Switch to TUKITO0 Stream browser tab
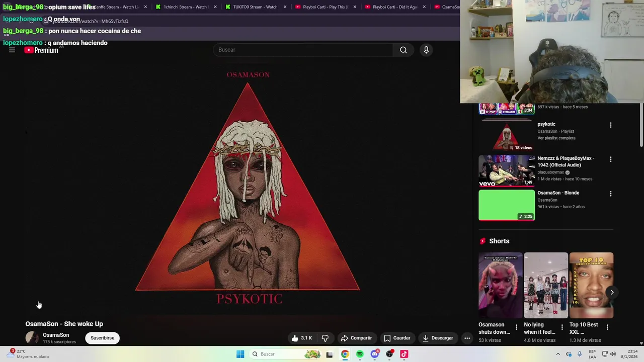Viewport: 644px width, 362px height. [x=254, y=7]
